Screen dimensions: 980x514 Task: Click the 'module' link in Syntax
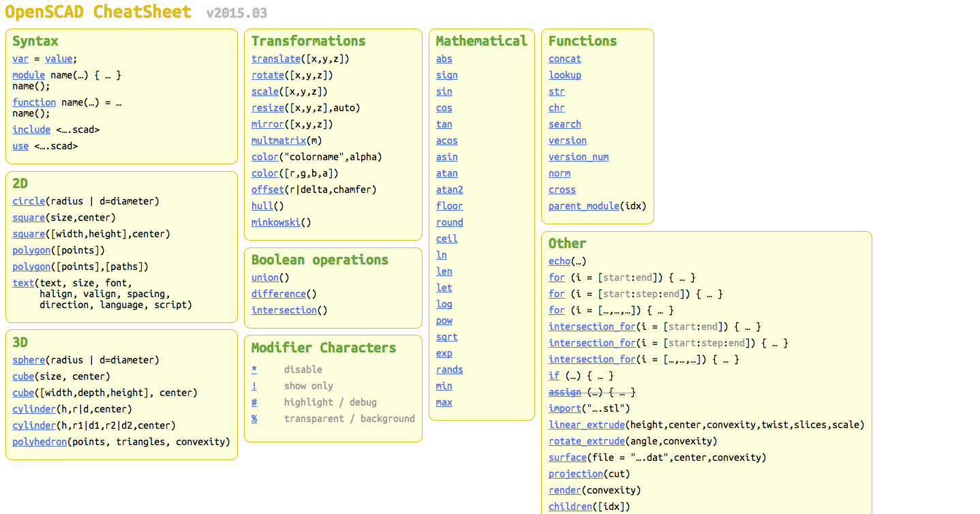click(x=29, y=75)
